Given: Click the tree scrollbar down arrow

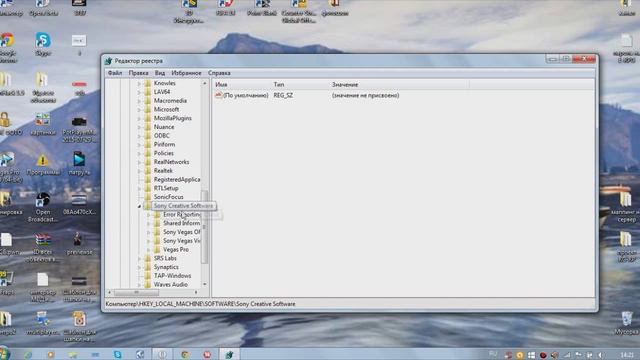Looking at the screenshot, I should [205, 284].
